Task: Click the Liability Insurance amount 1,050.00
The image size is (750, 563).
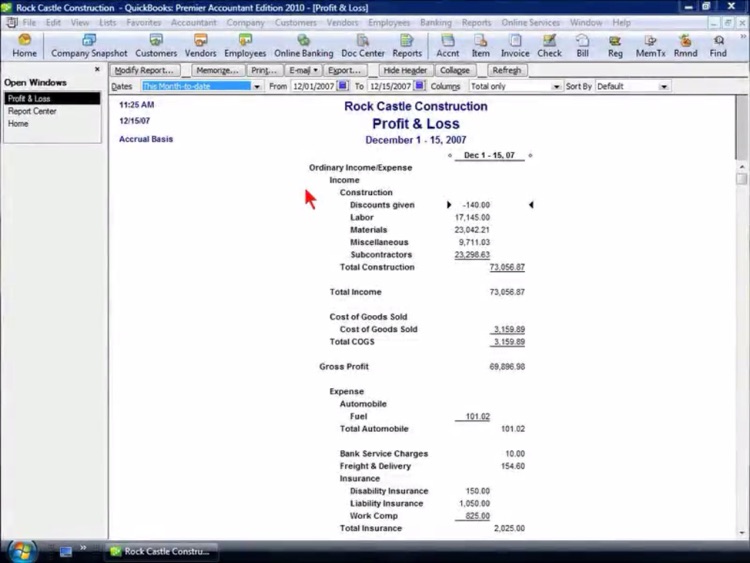Action: click(x=474, y=503)
